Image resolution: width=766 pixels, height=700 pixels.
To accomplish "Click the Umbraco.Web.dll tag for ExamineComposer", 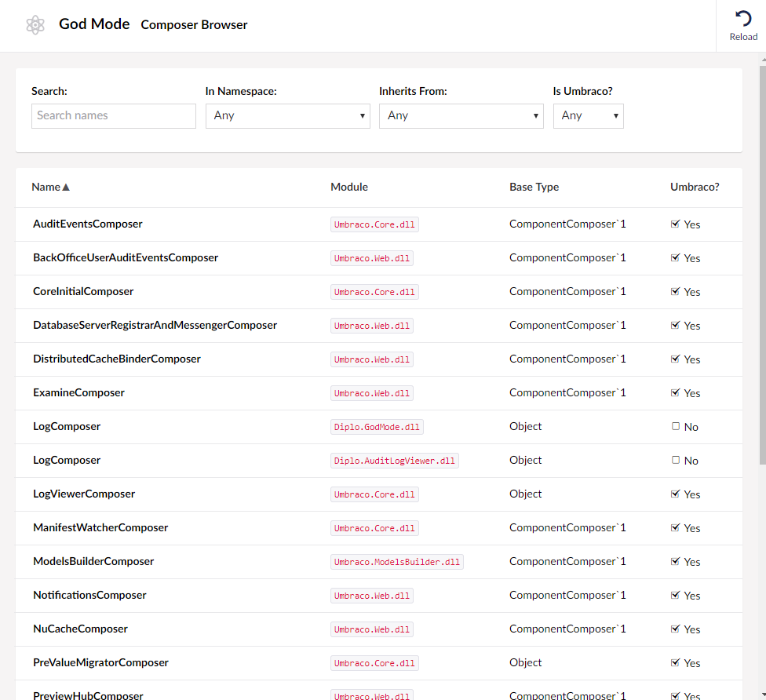I will point(372,393).
